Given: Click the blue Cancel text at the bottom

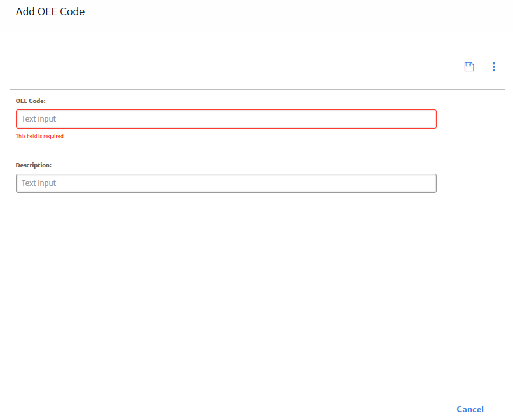Looking at the screenshot, I should pyautogui.click(x=470, y=409).
